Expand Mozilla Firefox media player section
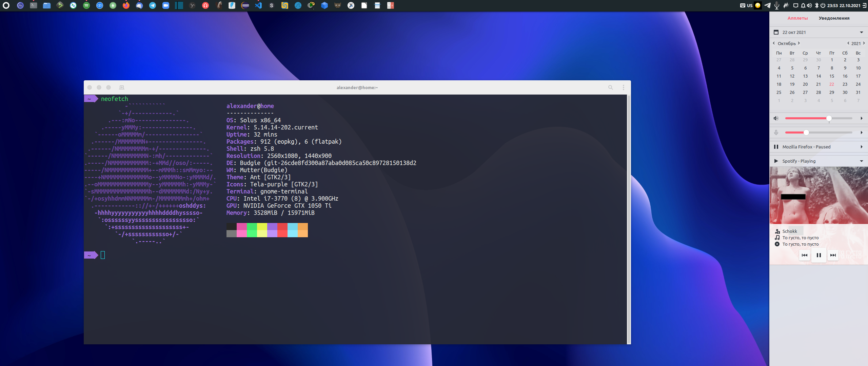 861,147
